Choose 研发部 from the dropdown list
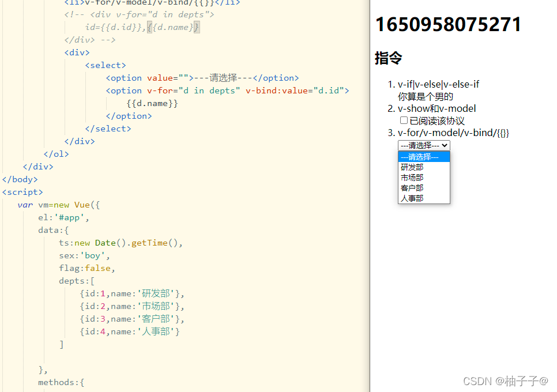This screenshot has width=557, height=392. [424, 167]
